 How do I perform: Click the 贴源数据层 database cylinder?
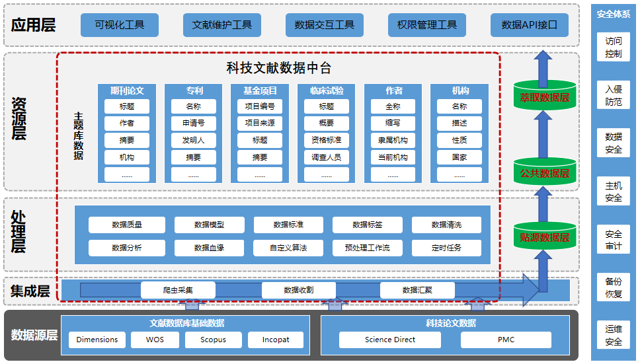544,236
